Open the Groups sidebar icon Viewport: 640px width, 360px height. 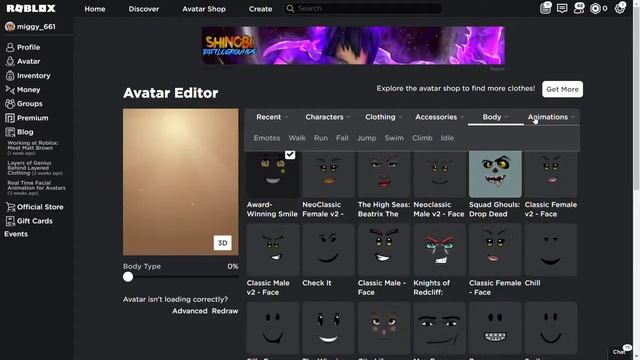[x=10, y=104]
